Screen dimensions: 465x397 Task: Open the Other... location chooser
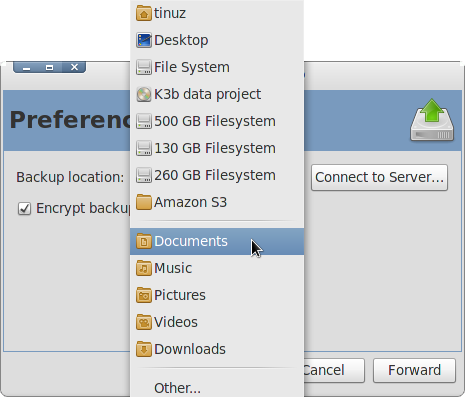click(x=217, y=388)
